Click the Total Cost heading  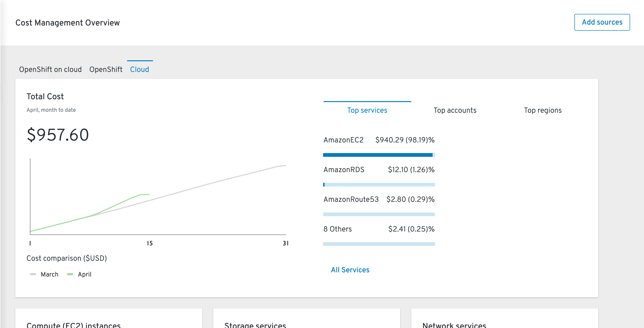[45, 96]
